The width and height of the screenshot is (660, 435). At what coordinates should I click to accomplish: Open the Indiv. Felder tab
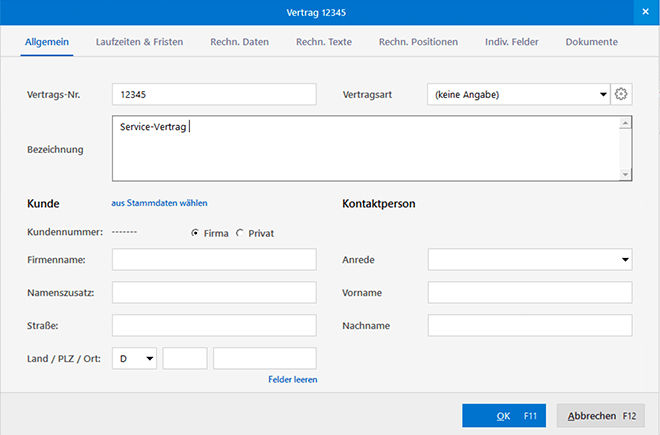click(512, 42)
